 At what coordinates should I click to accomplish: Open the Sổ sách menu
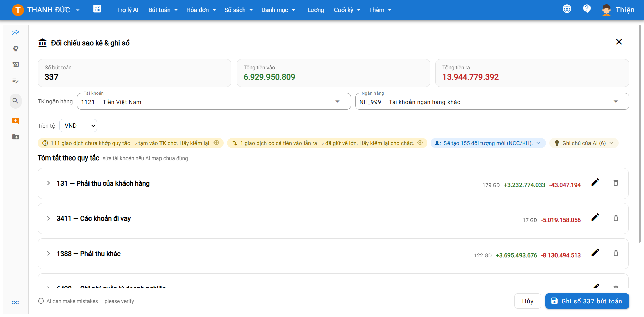pos(239,10)
